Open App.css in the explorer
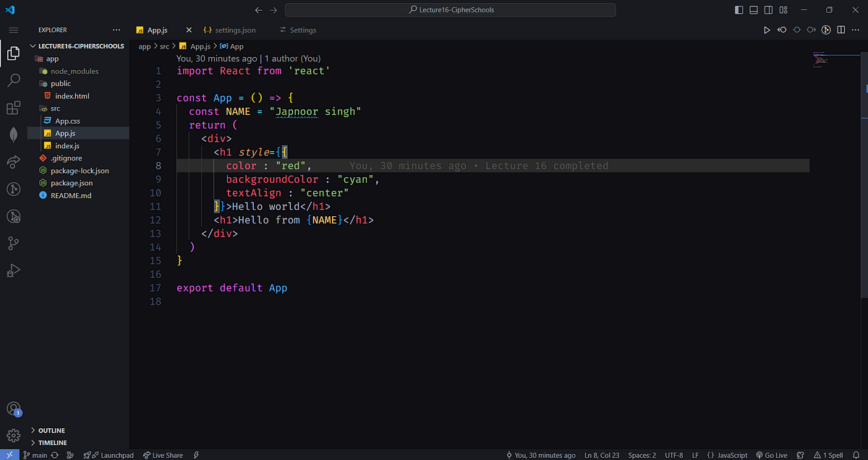Viewport: 868px width, 460px height. 78,121
